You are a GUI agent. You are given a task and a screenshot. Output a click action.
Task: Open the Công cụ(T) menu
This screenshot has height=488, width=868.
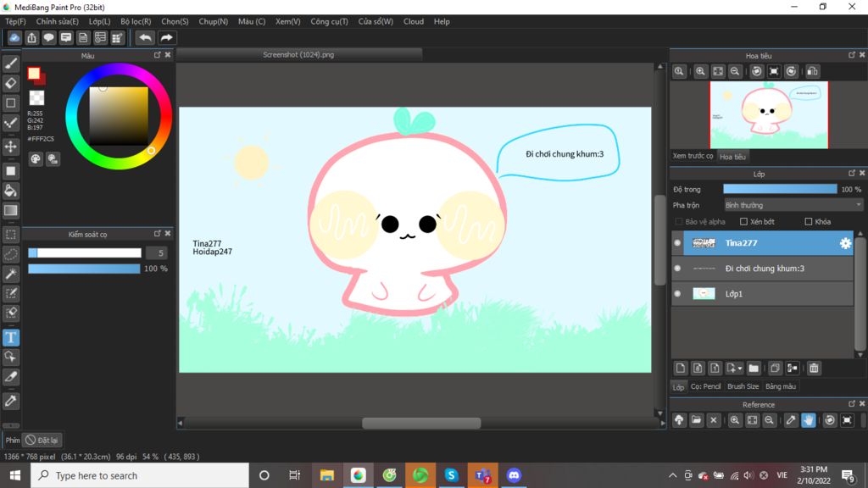pos(330,21)
